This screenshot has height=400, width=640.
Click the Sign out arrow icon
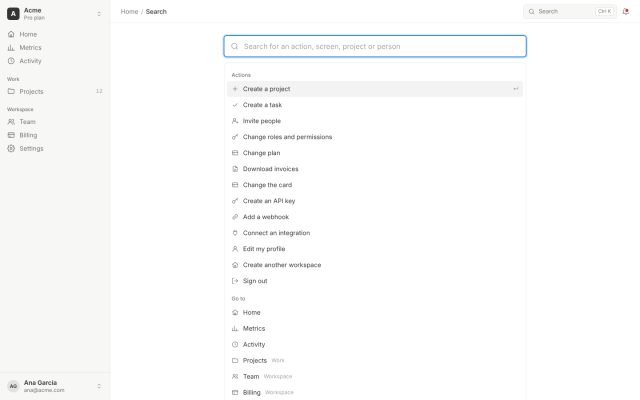[235, 281]
